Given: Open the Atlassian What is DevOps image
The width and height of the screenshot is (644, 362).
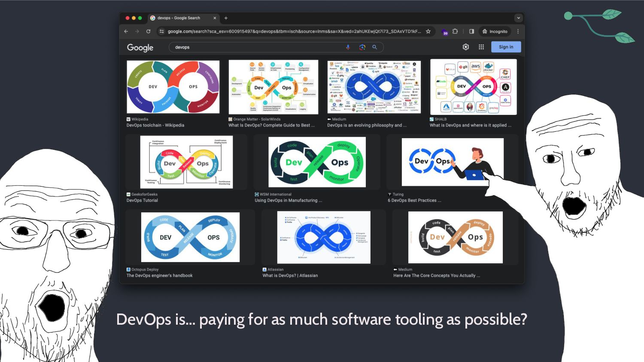Looking at the screenshot, I should pyautogui.click(x=324, y=237).
